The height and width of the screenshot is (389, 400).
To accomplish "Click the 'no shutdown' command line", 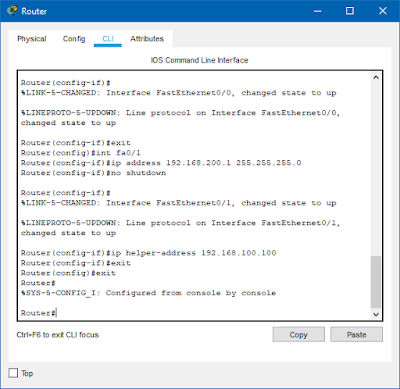I will [93, 173].
